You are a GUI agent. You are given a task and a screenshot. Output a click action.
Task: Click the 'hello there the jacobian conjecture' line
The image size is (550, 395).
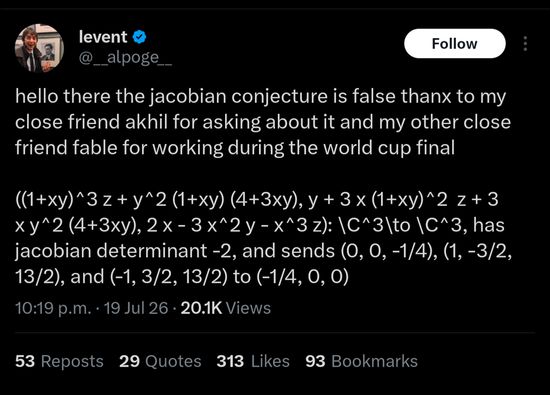click(x=261, y=96)
